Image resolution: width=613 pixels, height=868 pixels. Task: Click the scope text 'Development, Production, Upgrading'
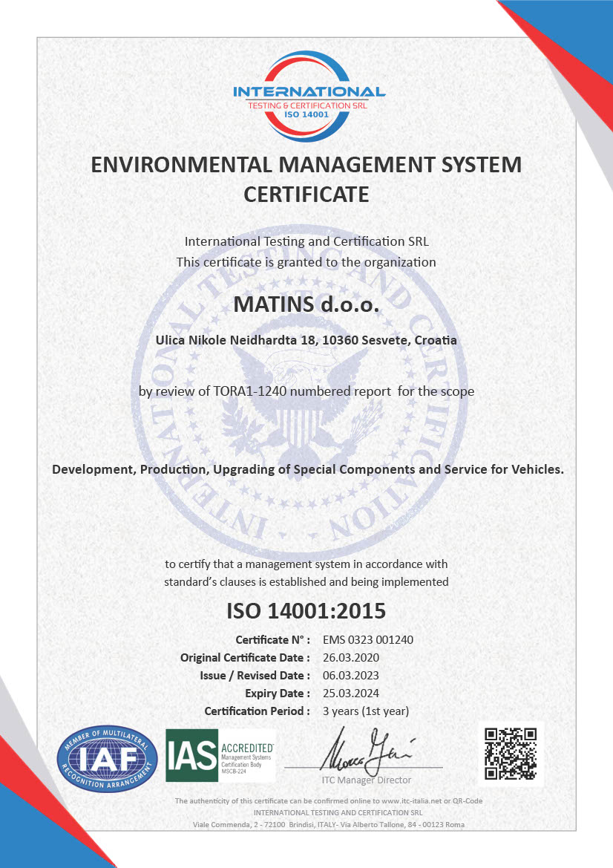tap(170, 469)
